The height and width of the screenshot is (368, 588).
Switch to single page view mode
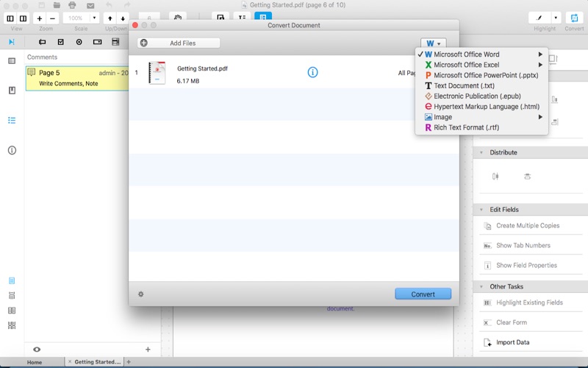tap(12, 280)
